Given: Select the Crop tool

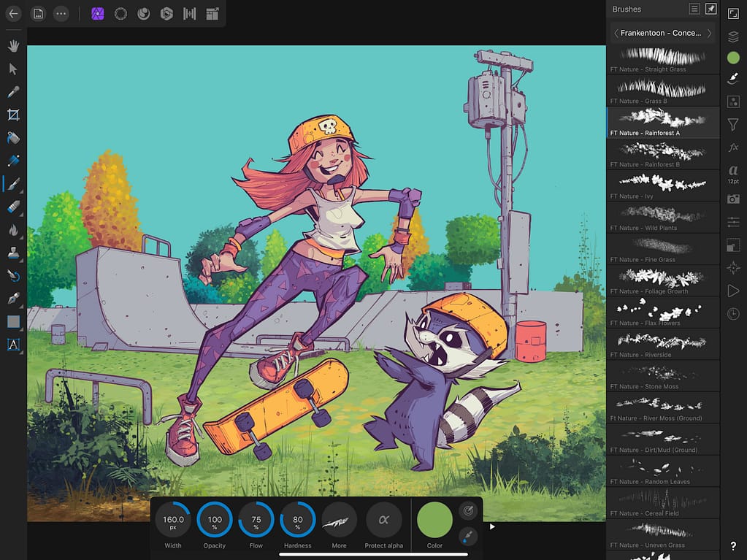Looking at the screenshot, I should pyautogui.click(x=13, y=115).
